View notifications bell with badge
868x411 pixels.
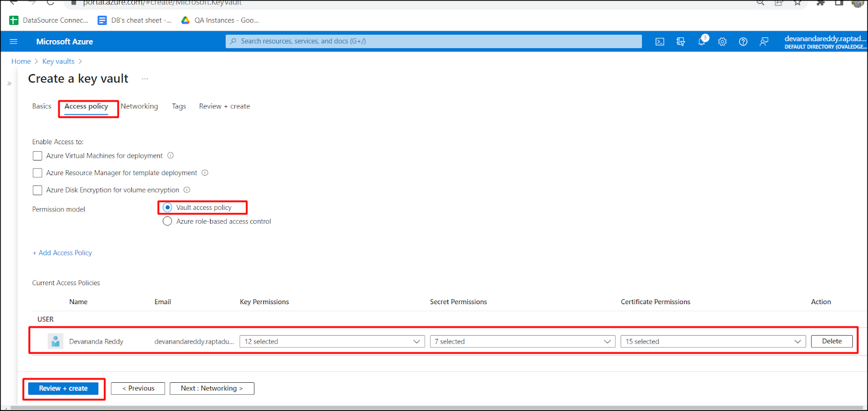702,41
